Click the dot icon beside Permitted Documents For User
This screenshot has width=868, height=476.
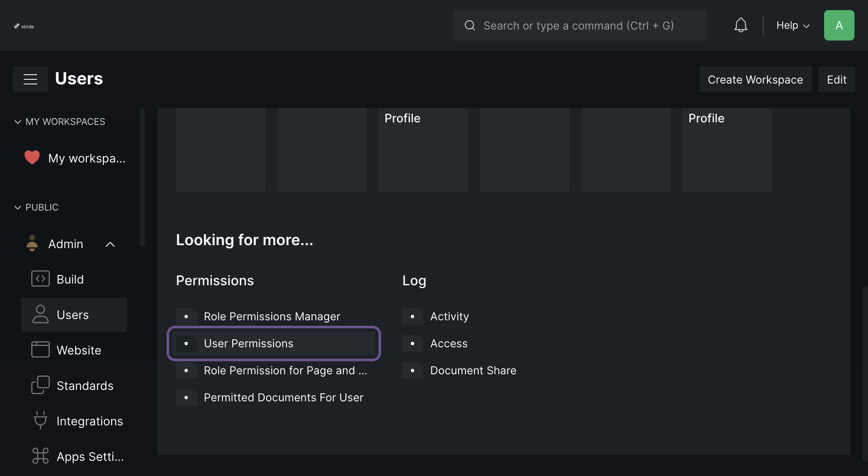186,398
